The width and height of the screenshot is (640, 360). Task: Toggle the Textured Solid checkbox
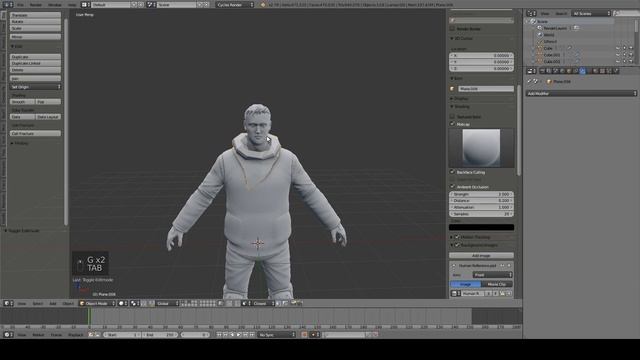[452, 117]
